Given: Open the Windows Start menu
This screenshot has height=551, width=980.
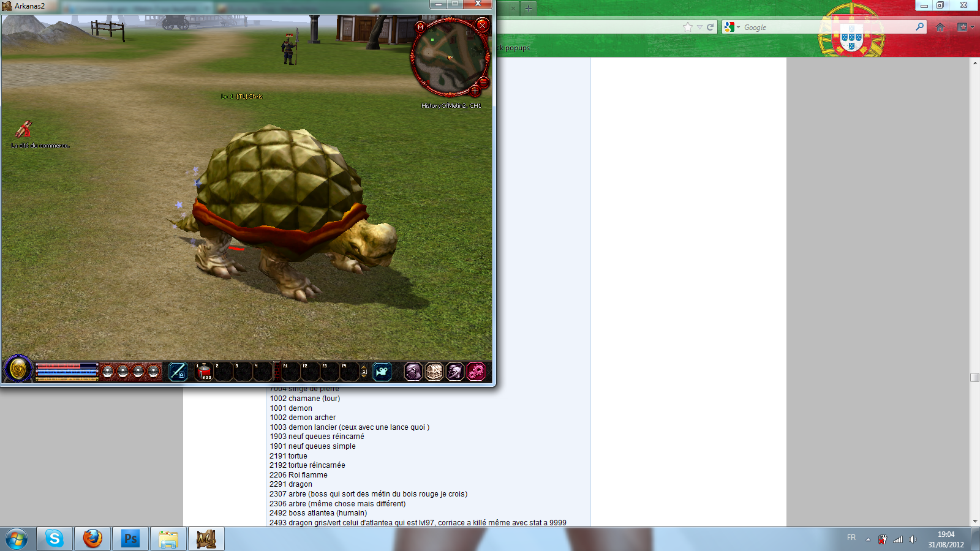Looking at the screenshot, I should click(x=17, y=539).
